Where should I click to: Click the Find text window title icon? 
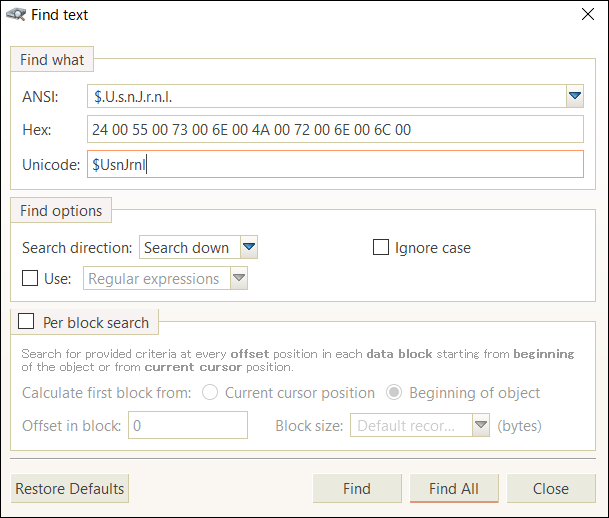[x=17, y=14]
